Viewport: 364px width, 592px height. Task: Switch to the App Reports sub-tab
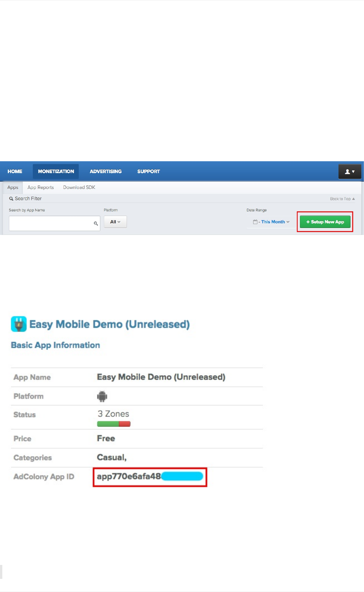pyautogui.click(x=41, y=187)
